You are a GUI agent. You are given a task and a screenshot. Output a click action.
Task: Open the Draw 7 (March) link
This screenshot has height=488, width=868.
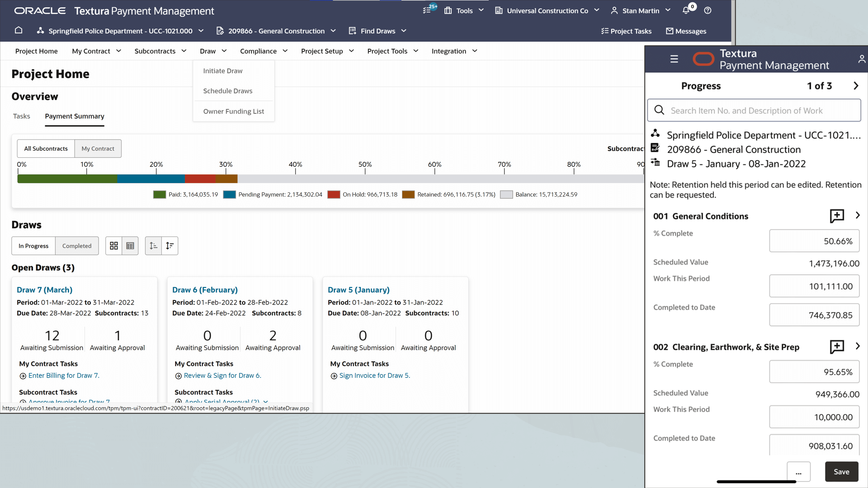click(44, 290)
